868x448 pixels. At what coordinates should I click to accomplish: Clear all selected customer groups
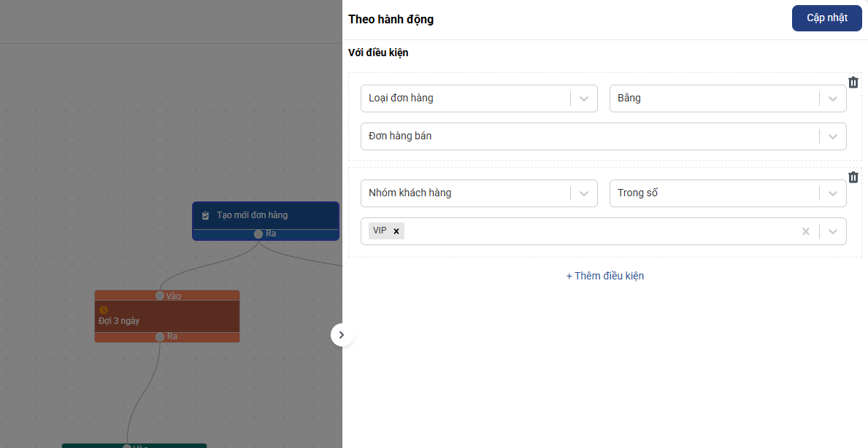(x=806, y=231)
